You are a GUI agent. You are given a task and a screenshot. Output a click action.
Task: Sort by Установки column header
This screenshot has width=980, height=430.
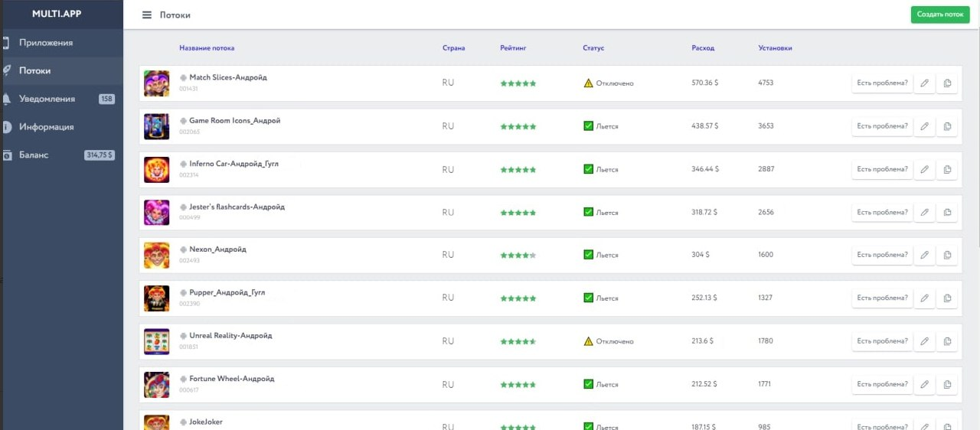(x=775, y=48)
